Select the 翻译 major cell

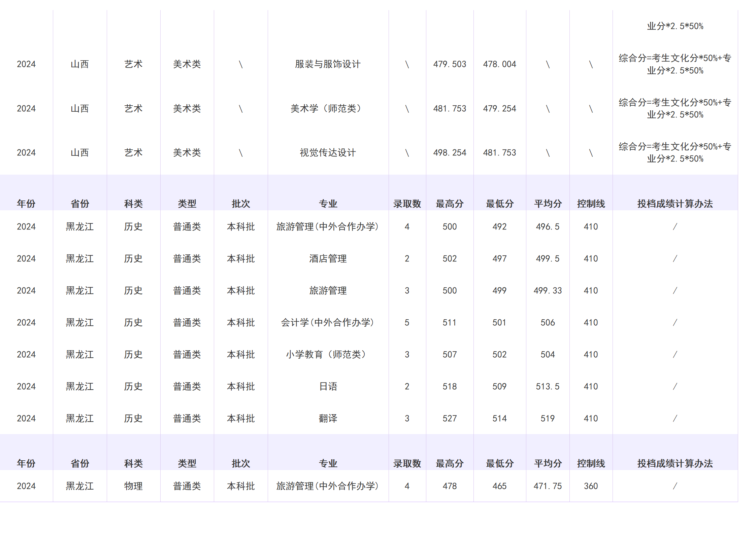328,418
